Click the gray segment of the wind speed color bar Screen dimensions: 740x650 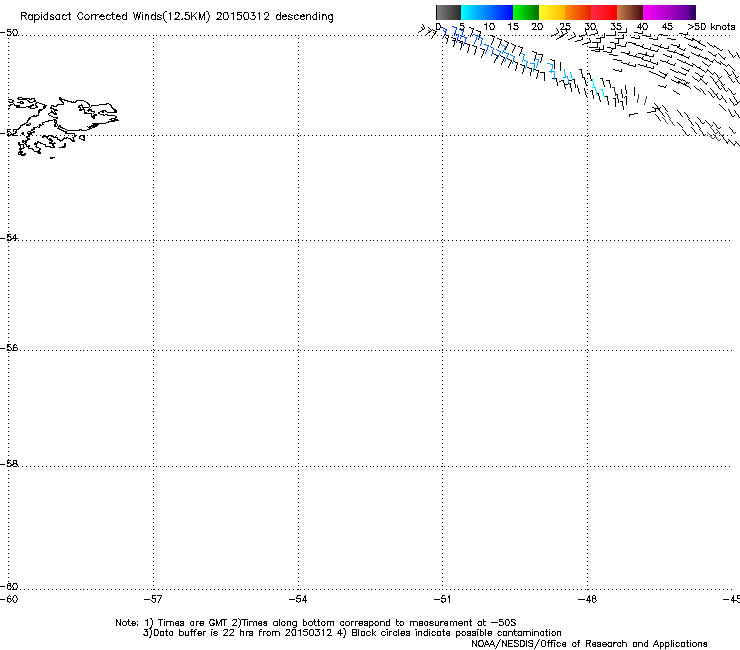(448, 12)
